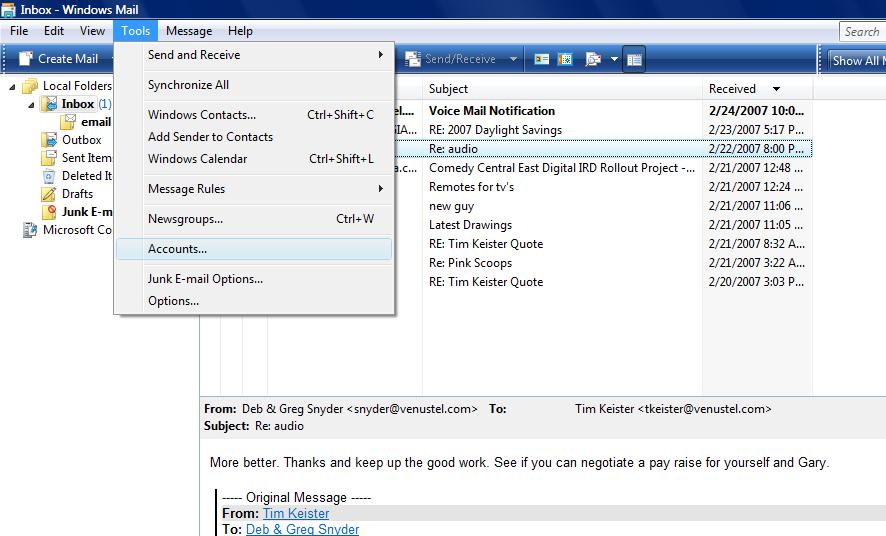Click the email subfolder icon
This screenshot has height=536, width=886.
[x=69, y=121]
